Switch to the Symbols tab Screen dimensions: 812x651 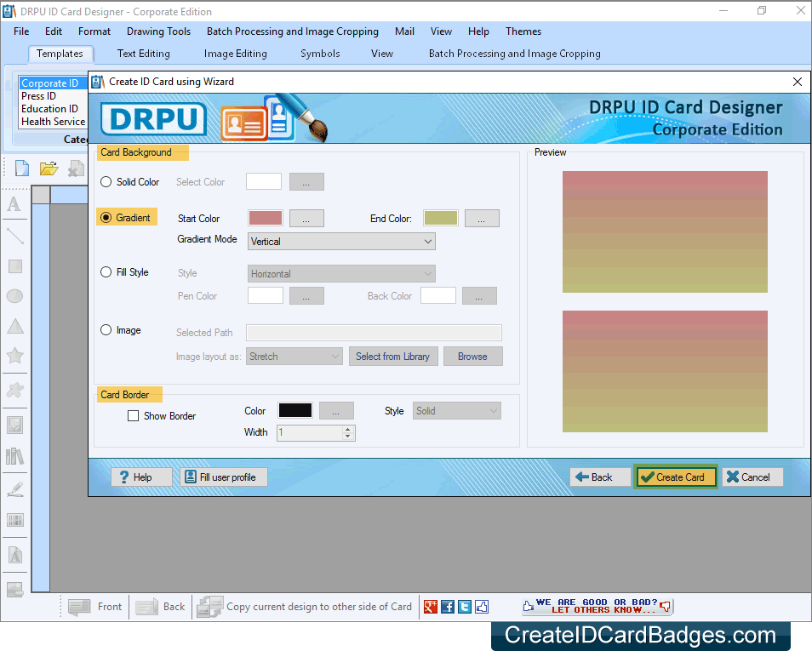coord(320,54)
